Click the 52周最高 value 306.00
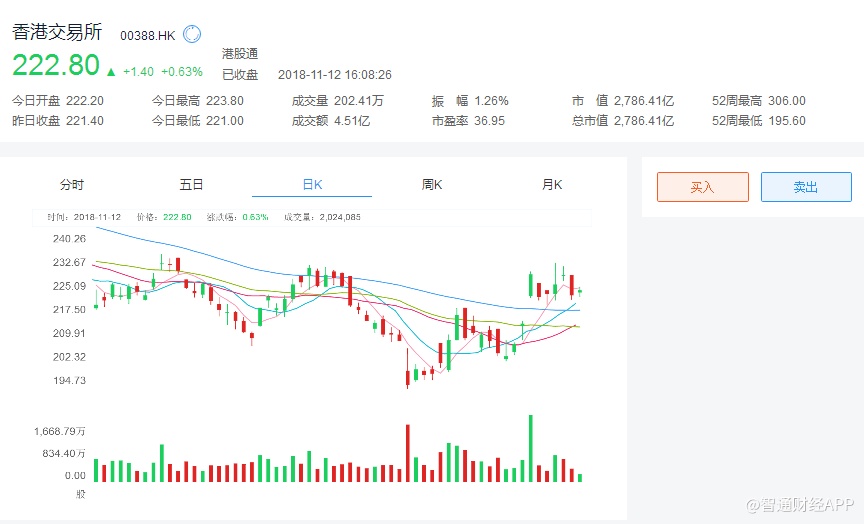The height and width of the screenshot is (524, 864). (786, 101)
